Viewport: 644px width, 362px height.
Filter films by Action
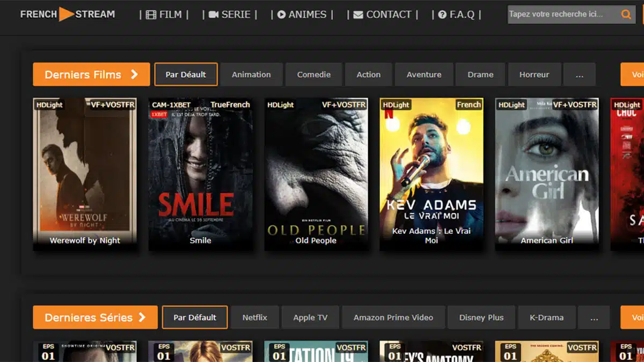pos(369,75)
